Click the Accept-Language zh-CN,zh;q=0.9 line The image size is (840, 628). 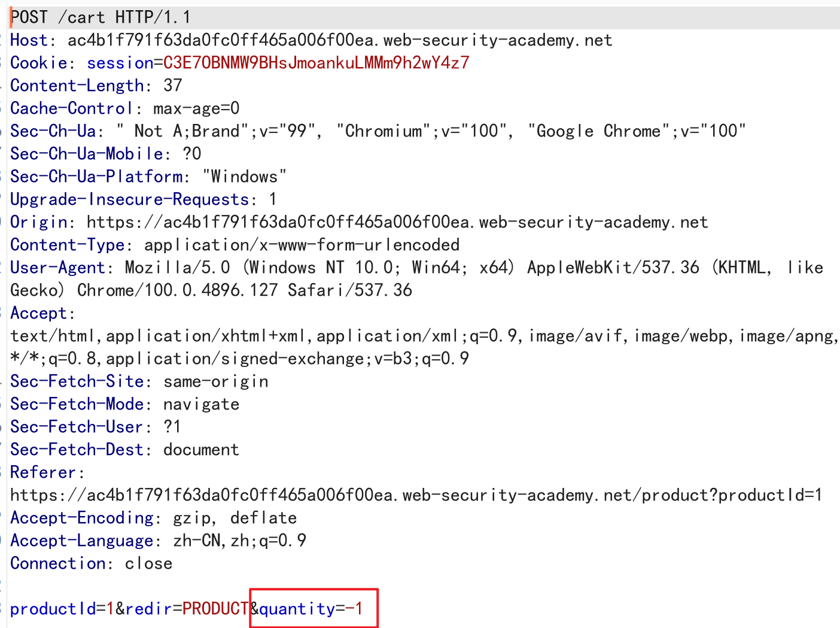[x=158, y=541]
